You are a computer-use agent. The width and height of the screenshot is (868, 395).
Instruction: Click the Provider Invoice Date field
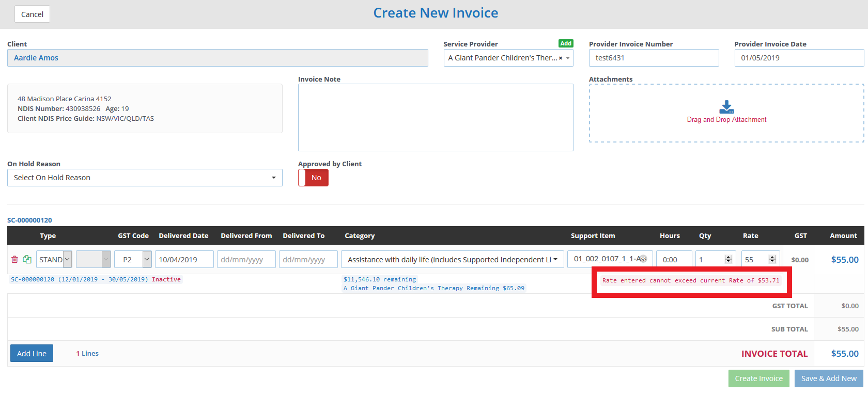tap(799, 58)
